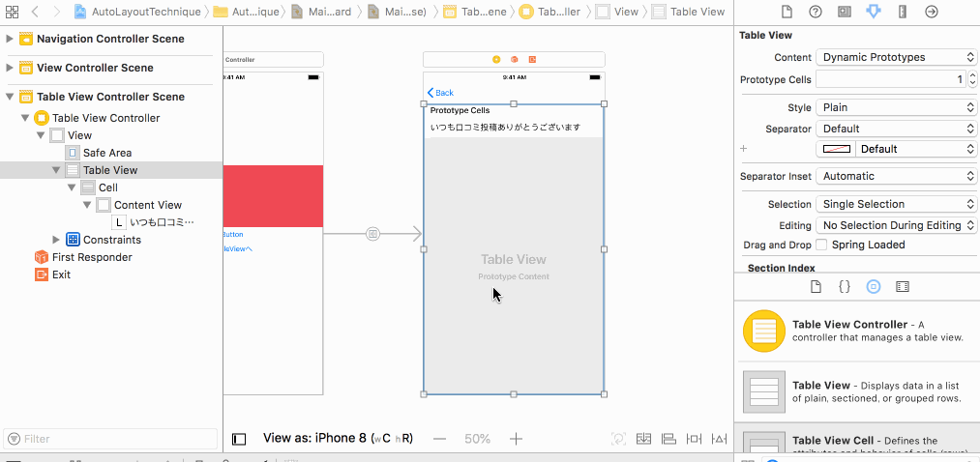
Task: Collapse the View node in outline
Action: coord(41,135)
